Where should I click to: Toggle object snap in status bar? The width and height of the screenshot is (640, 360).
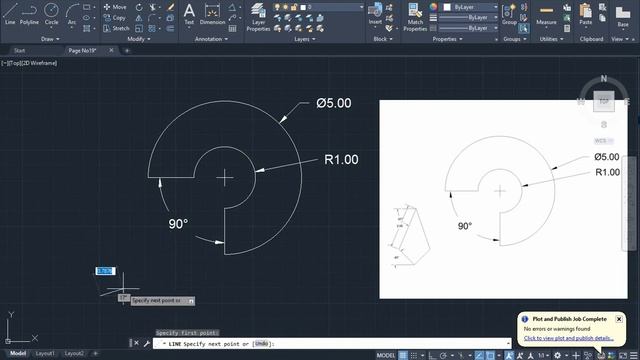(490, 356)
